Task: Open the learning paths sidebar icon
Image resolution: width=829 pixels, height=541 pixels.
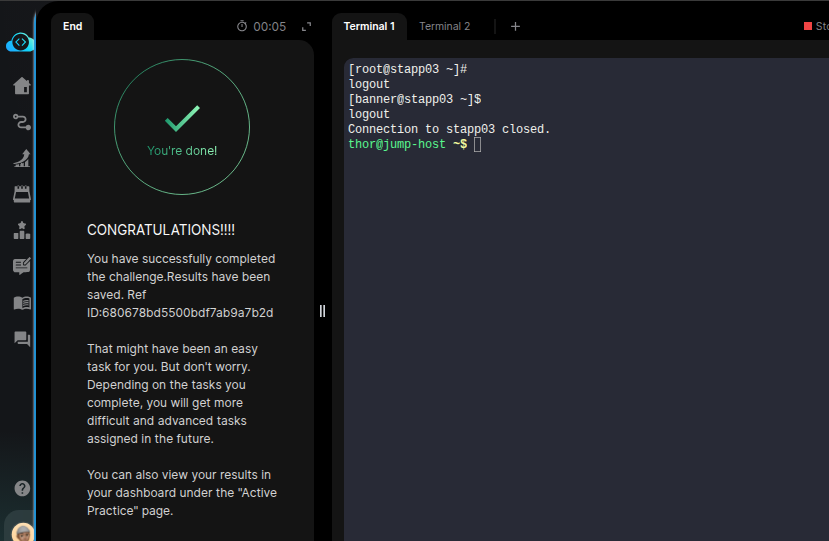Action: [21, 122]
